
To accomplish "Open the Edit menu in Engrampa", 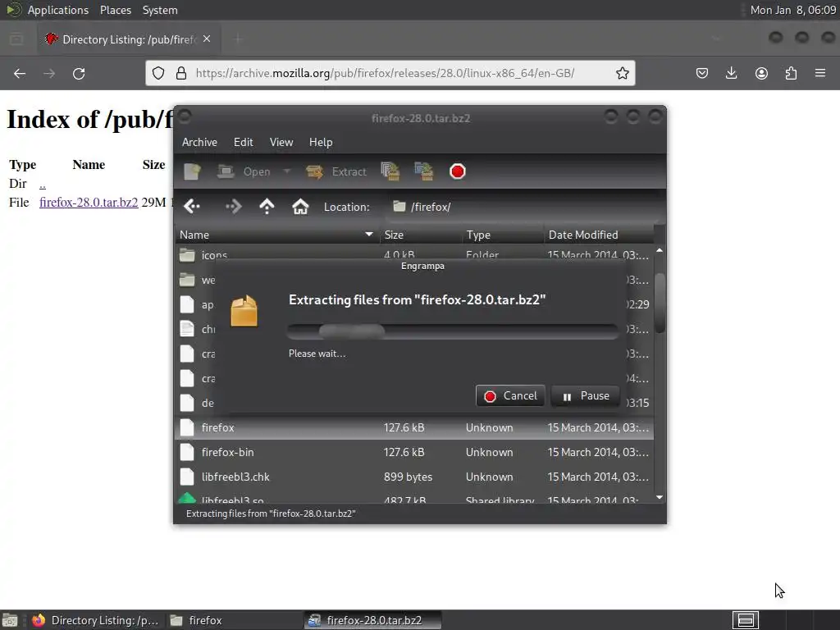I will (x=243, y=142).
